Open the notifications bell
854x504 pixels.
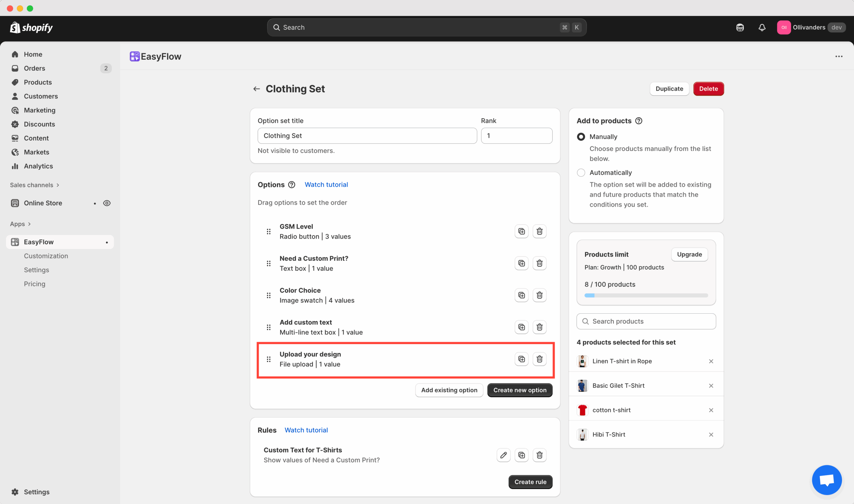pos(762,27)
